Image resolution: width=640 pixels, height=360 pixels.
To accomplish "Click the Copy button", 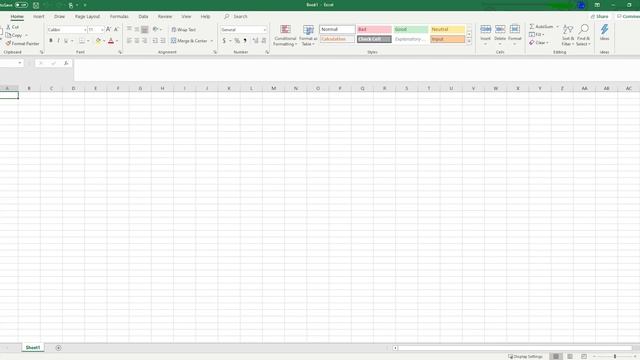I will pyautogui.click(x=14, y=36).
